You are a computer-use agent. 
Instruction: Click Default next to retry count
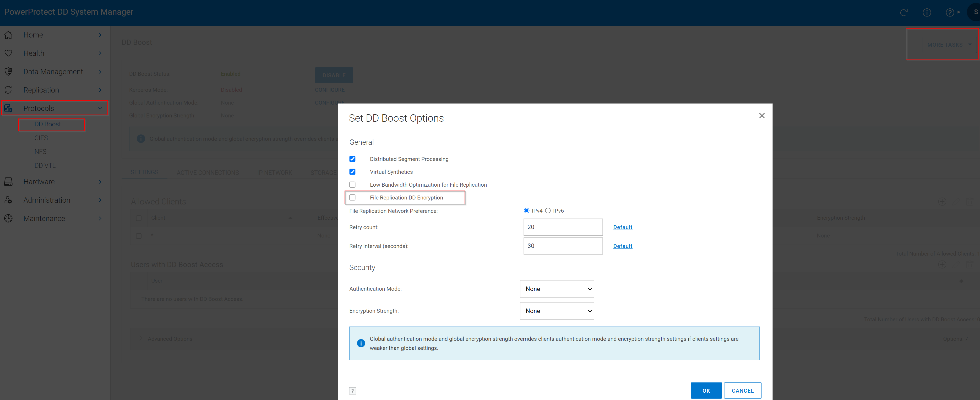tap(622, 227)
